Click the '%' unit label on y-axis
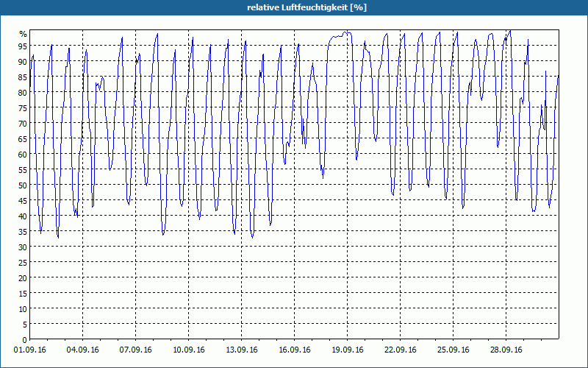588x368 pixels. click(x=24, y=34)
